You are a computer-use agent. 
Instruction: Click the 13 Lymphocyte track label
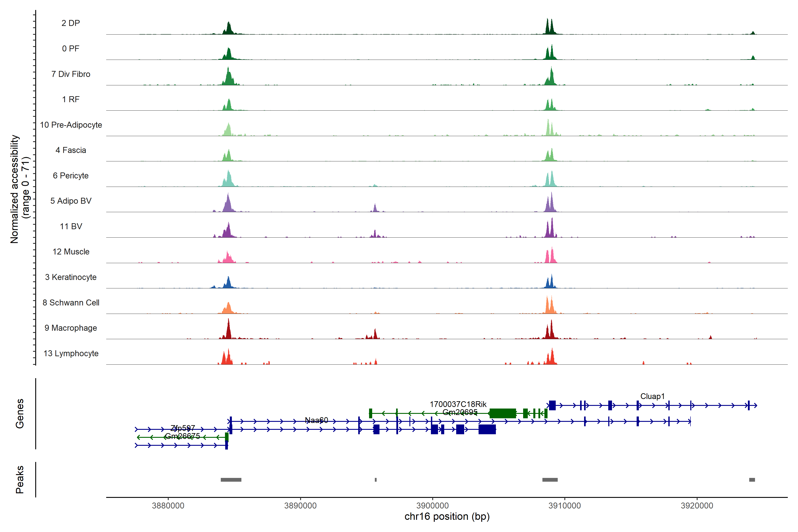pos(71,354)
